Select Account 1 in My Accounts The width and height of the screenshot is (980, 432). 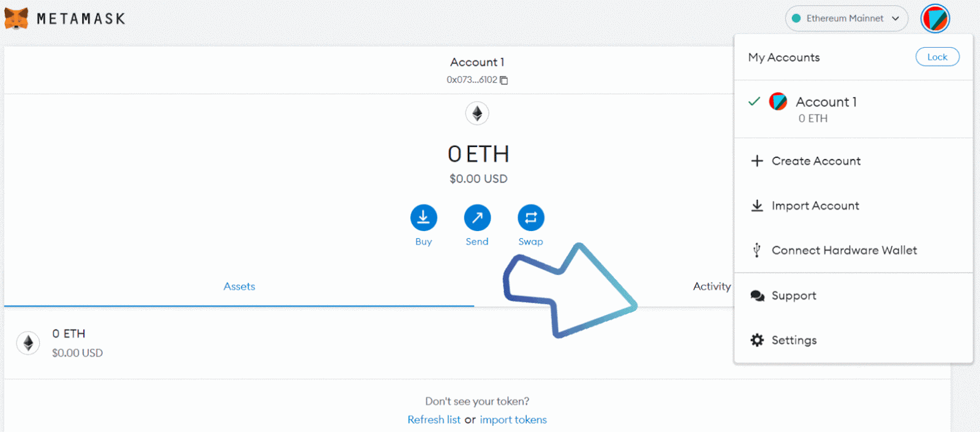(853, 109)
